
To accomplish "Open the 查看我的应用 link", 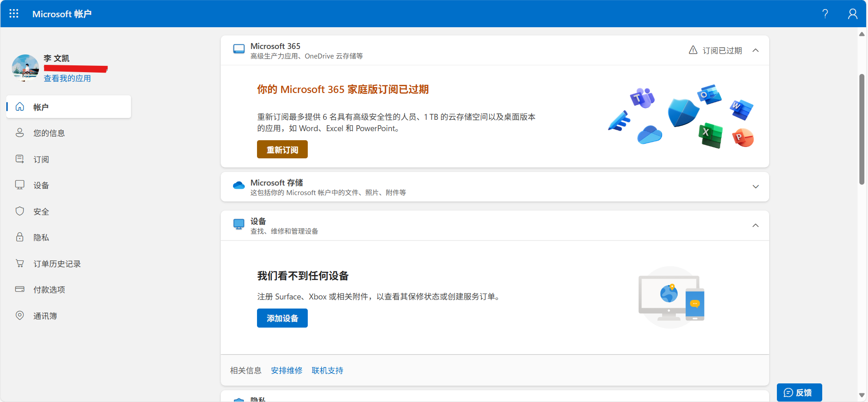I will (67, 78).
